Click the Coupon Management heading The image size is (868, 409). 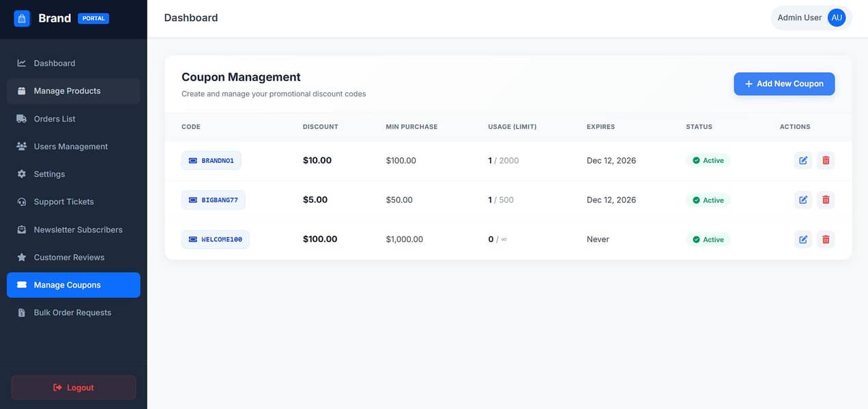pyautogui.click(x=241, y=77)
